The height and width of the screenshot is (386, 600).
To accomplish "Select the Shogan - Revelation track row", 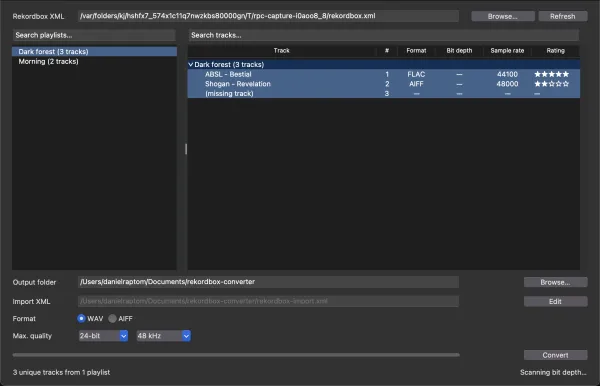I will point(384,84).
